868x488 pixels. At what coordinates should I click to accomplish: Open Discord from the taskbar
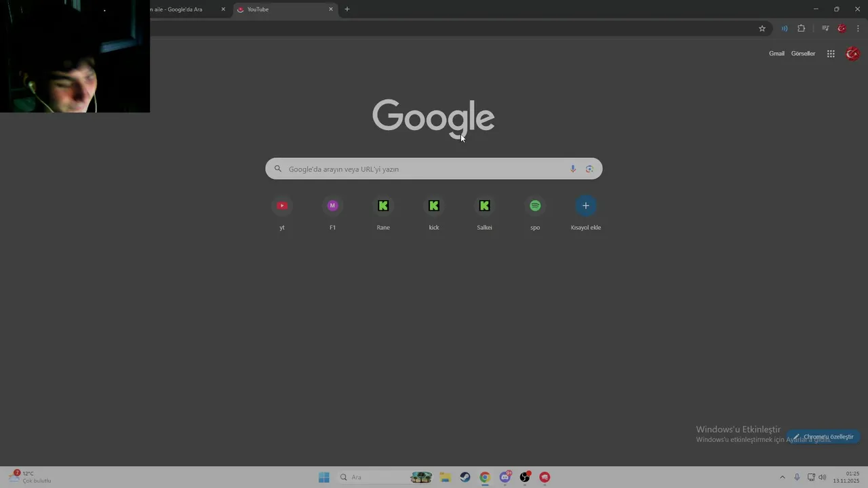pyautogui.click(x=505, y=477)
